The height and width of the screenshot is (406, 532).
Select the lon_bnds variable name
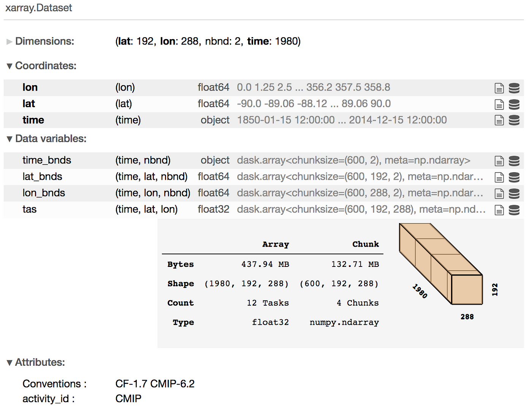pos(44,193)
